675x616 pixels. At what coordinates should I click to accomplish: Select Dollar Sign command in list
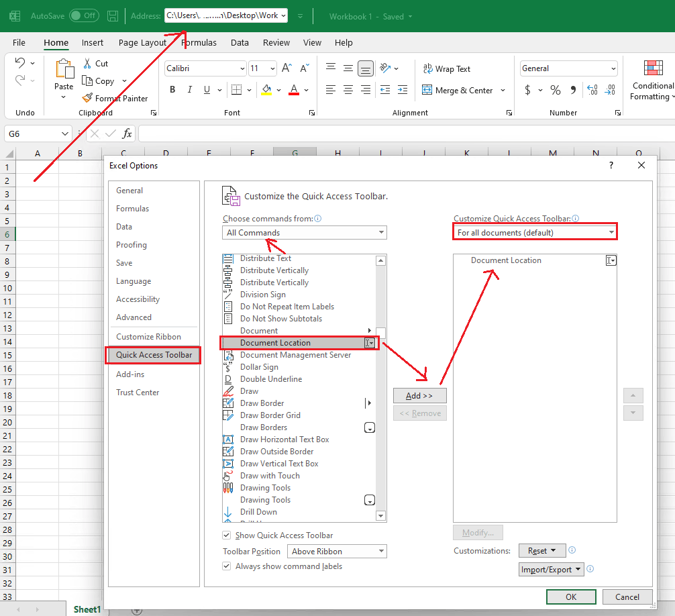tap(299, 367)
